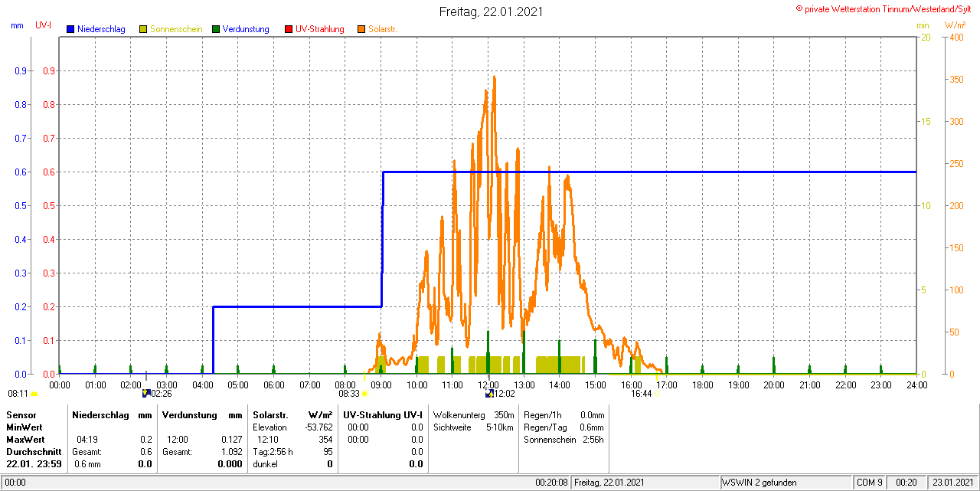Click the Solarstr. max value 354
980x491 pixels.
click(325, 440)
